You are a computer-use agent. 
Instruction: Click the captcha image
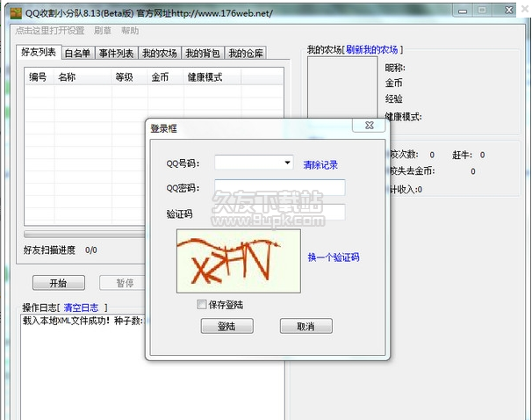(x=239, y=261)
